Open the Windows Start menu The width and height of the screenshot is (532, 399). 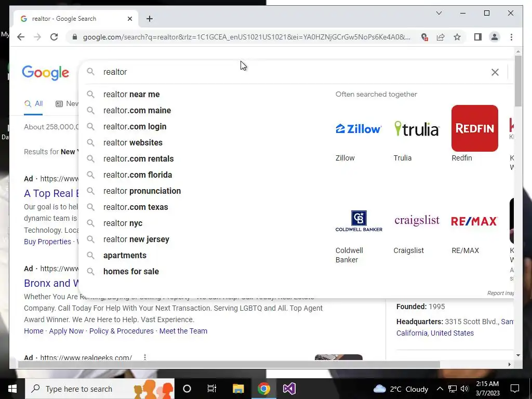pos(12,389)
